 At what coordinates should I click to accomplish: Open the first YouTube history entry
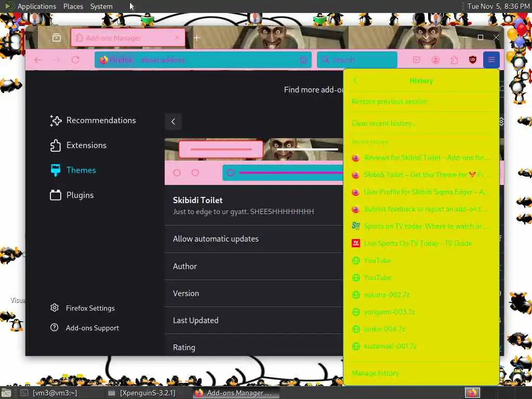pos(421,261)
